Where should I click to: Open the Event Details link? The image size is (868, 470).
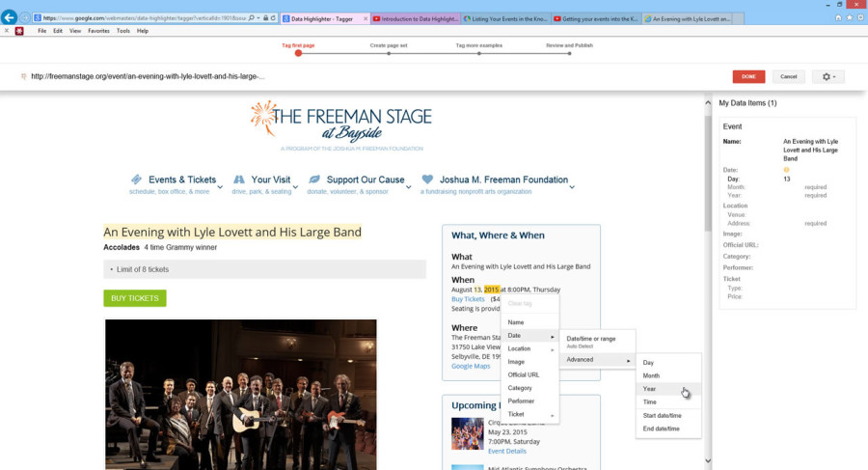[x=507, y=451]
